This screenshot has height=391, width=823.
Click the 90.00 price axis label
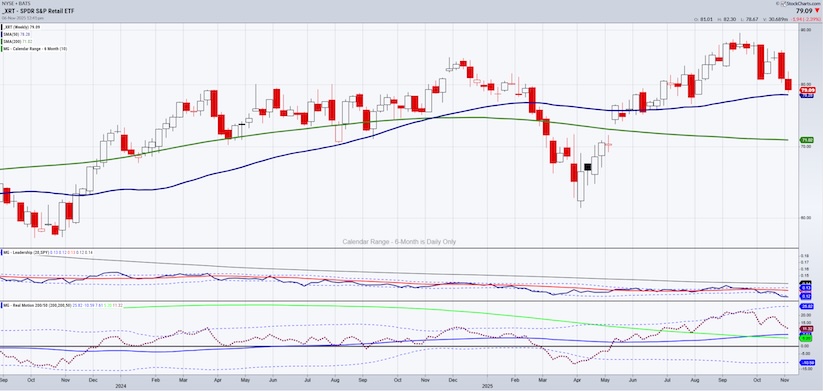click(x=805, y=30)
